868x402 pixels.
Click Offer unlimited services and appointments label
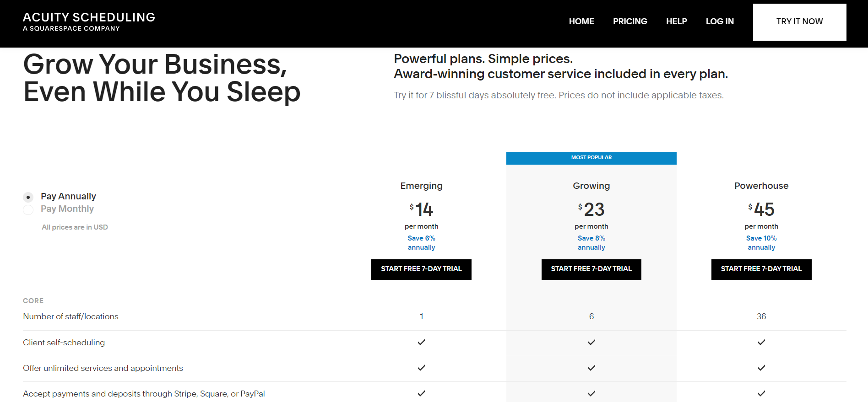pyautogui.click(x=103, y=368)
